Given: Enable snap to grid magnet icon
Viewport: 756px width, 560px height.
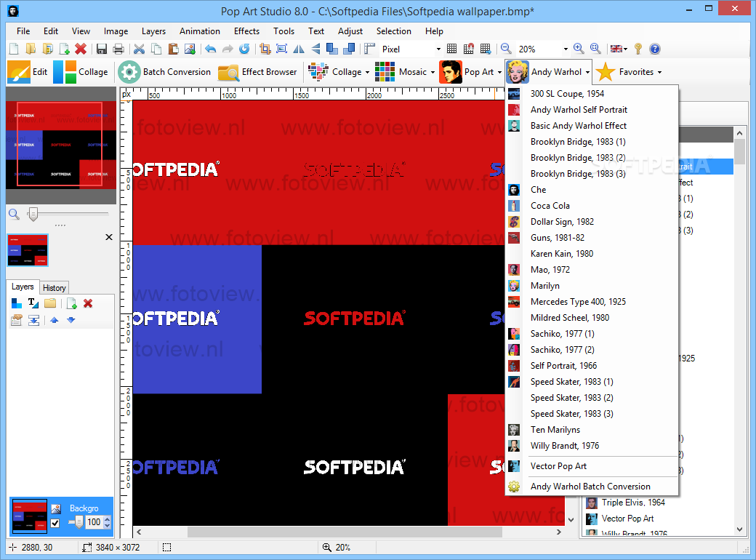Looking at the screenshot, I should (x=469, y=49).
